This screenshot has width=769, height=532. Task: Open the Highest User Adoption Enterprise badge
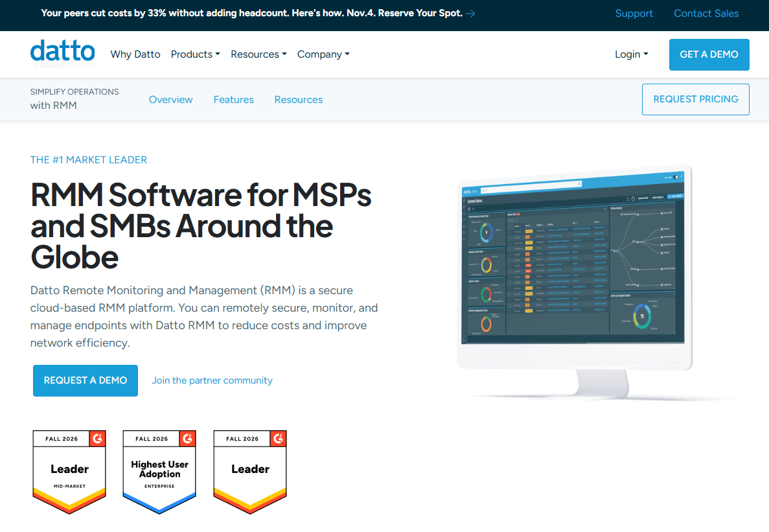coord(159,472)
